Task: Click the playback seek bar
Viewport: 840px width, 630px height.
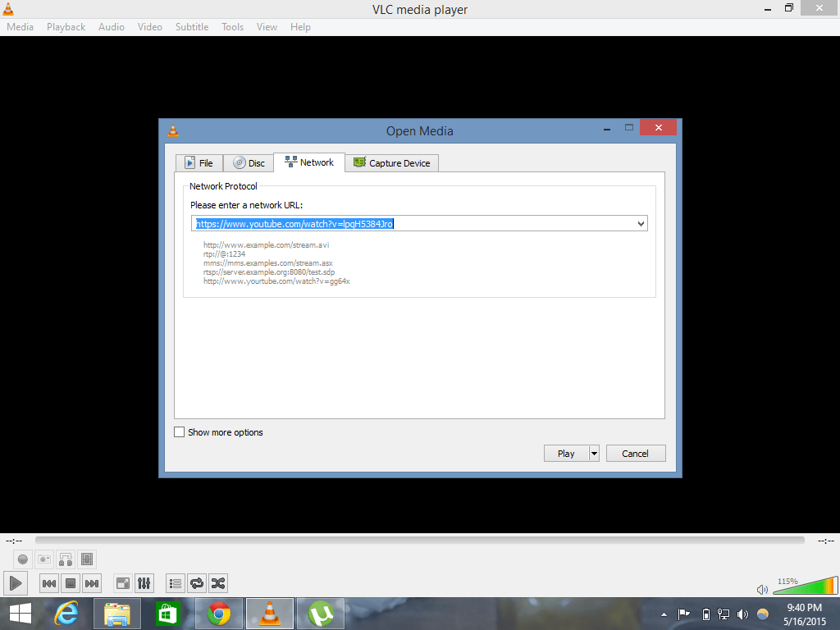Action: pyautogui.click(x=420, y=541)
